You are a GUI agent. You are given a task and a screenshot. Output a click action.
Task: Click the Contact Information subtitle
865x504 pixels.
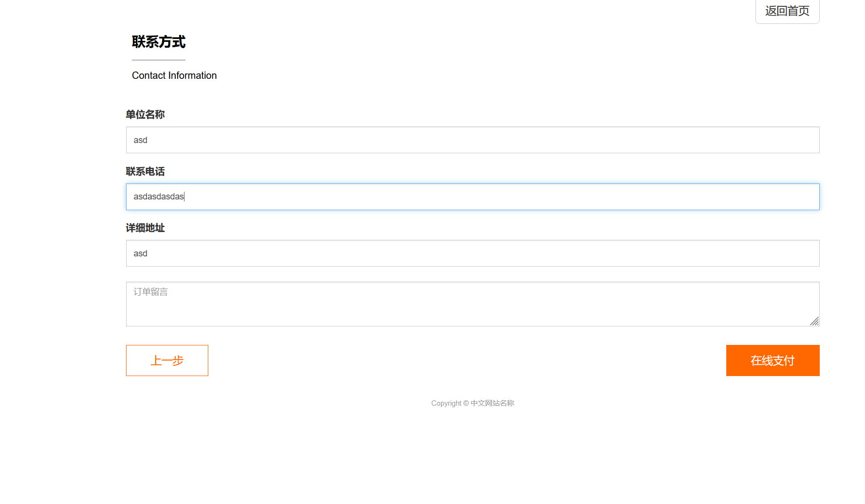174,75
